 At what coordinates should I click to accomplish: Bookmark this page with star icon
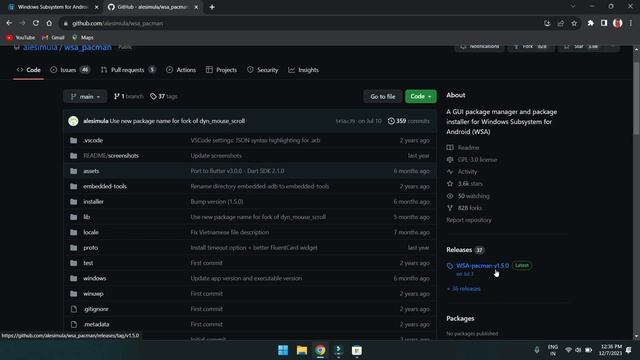[574, 23]
